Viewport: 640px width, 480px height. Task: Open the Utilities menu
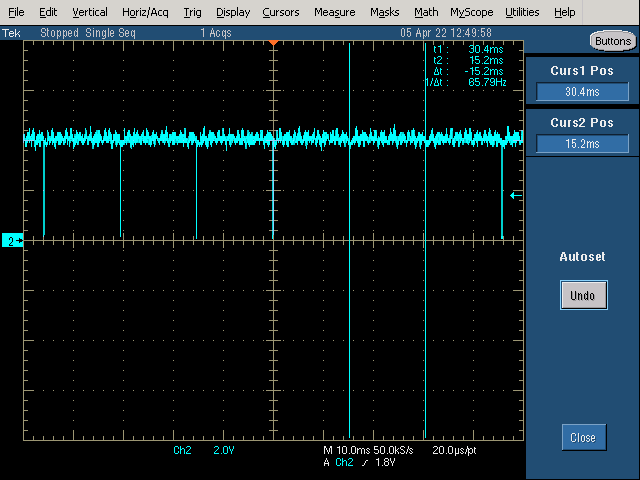pos(522,12)
